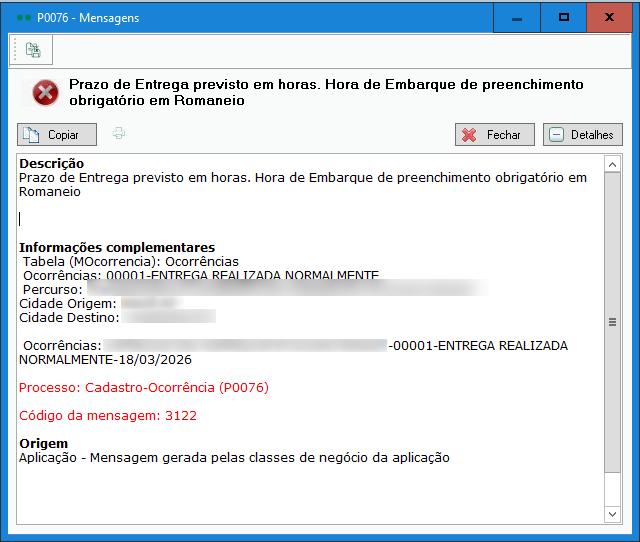640x542 pixels.
Task: Click the export icon in the top toolbar
Action: tap(33, 49)
